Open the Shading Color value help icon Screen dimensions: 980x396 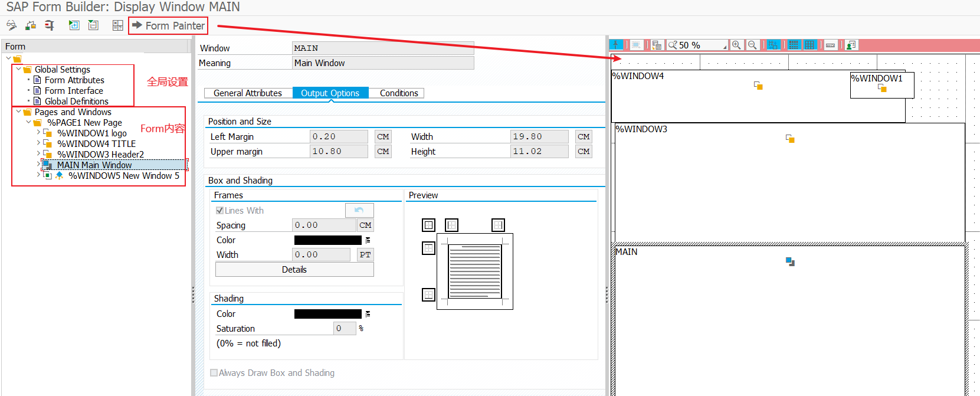(368, 314)
